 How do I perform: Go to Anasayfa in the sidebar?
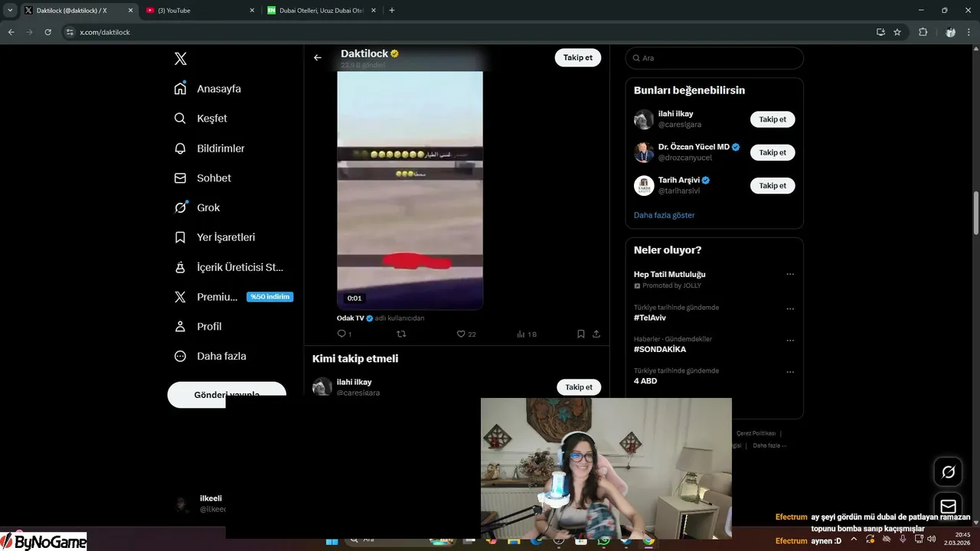[x=208, y=89]
